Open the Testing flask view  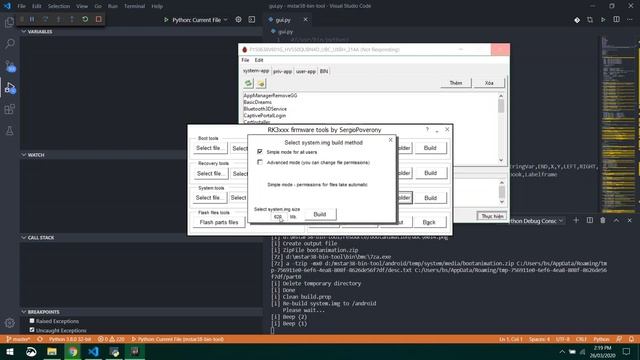tap(9, 131)
